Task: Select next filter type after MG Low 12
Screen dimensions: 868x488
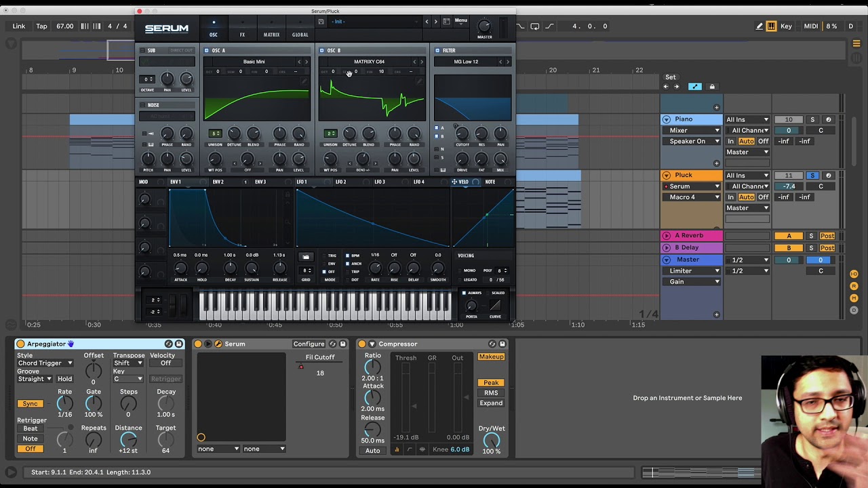Action: click(507, 62)
